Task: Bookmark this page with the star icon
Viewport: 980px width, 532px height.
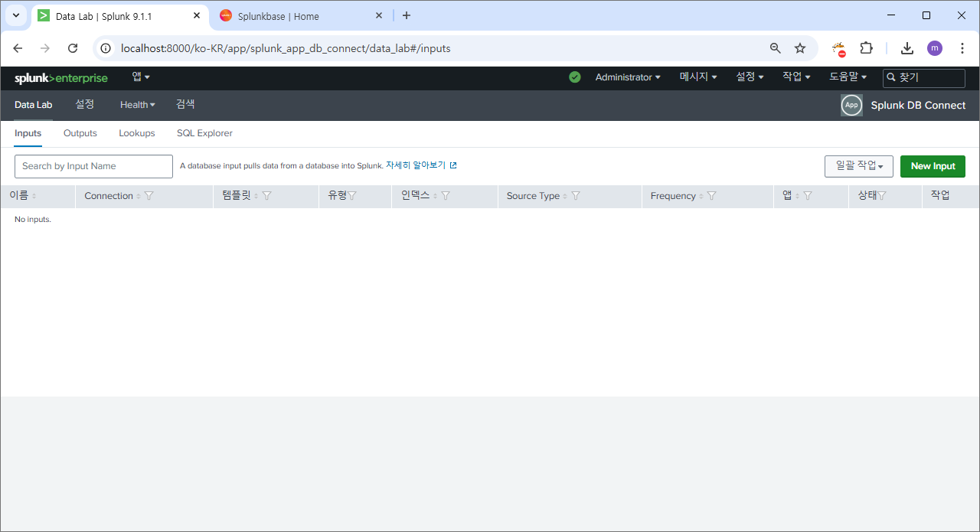Action: click(800, 48)
